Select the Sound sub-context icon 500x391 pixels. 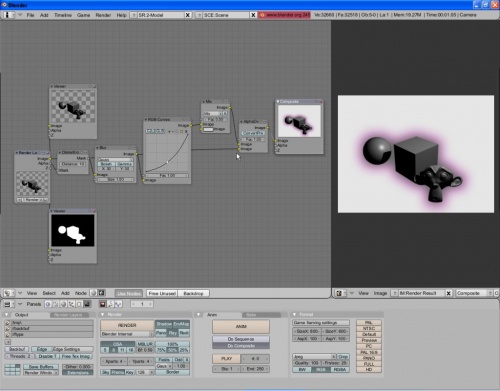point(118,304)
